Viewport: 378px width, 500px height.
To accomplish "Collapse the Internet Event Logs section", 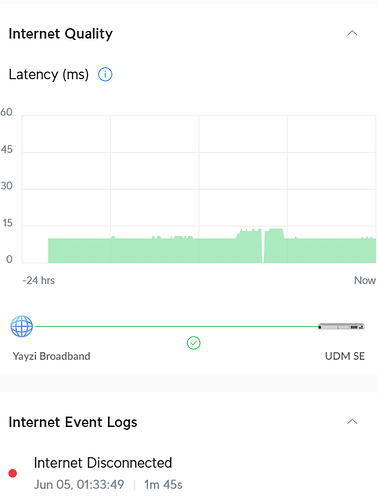I will click(352, 422).
